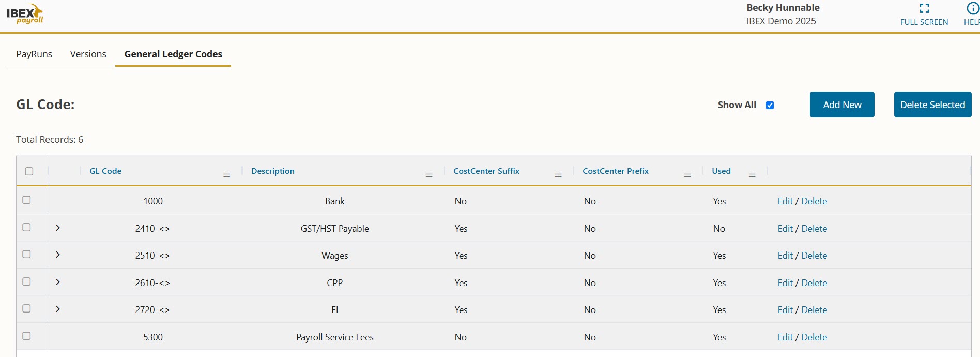Sort by the Used column header
Screen dimensions: 980x357
(721, 171)
